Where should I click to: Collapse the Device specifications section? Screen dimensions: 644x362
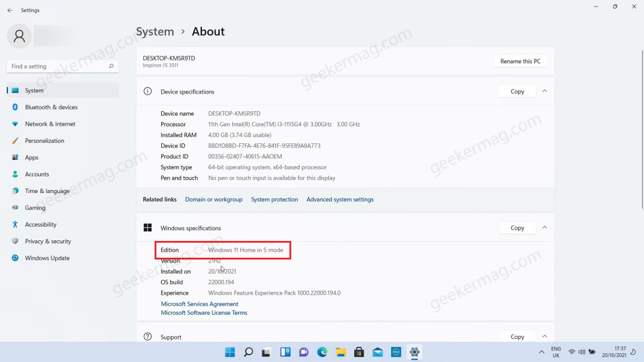click(x=544, y=91)
